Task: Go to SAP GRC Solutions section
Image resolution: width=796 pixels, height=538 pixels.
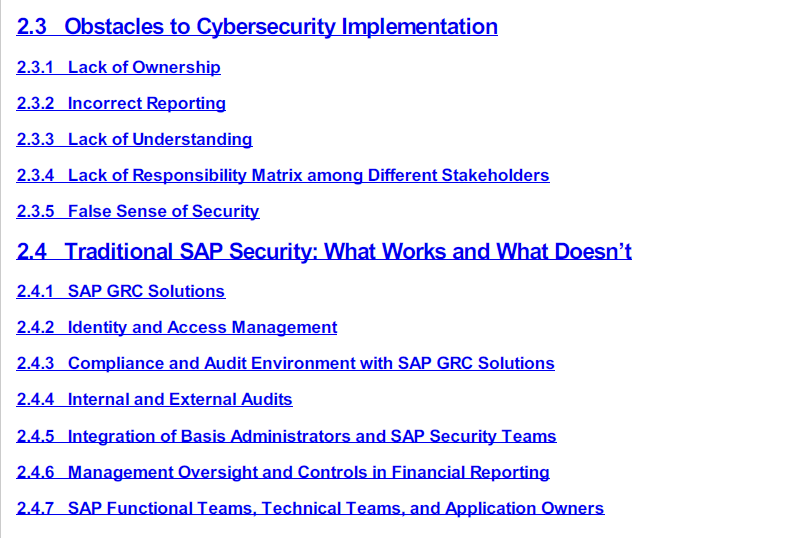Action: (146, 292)
